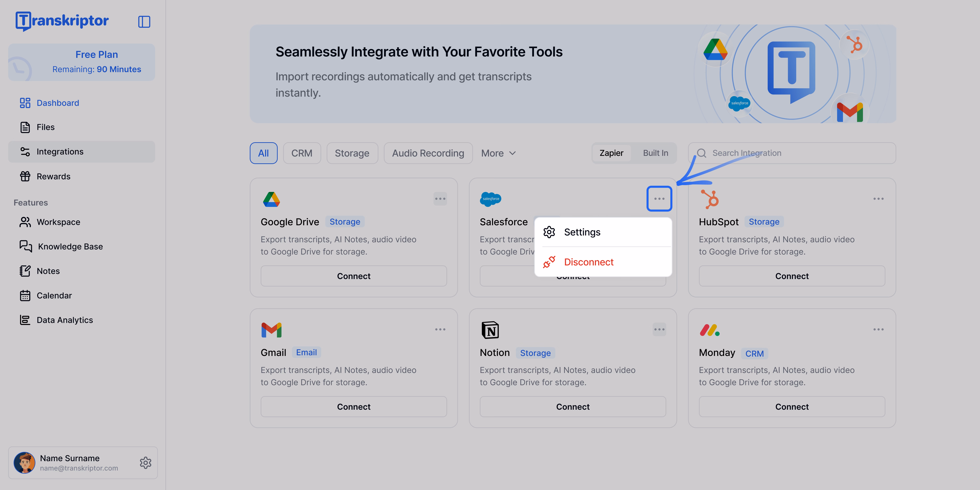980x490 pixels.
Task: Collapse the sidebar with the panel toggle
Action: 144,22
